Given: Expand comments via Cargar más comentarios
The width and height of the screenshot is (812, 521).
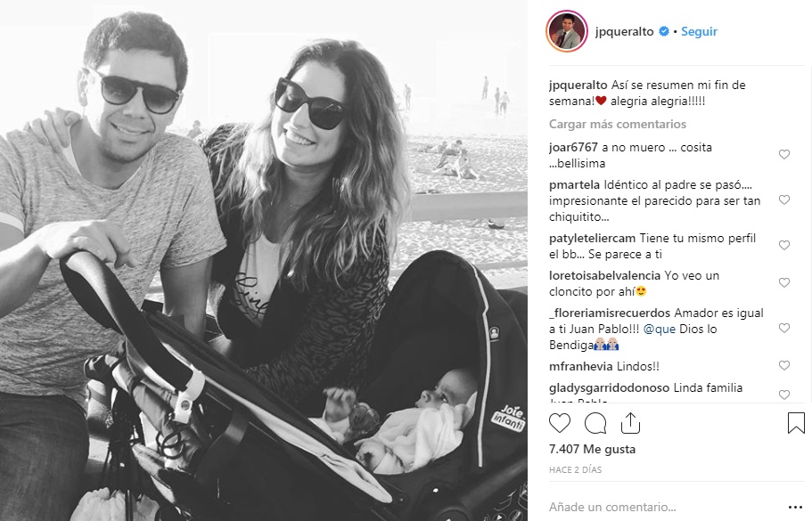Looking at the screenshot, I should pyautogui.click(x=618, y=124).
